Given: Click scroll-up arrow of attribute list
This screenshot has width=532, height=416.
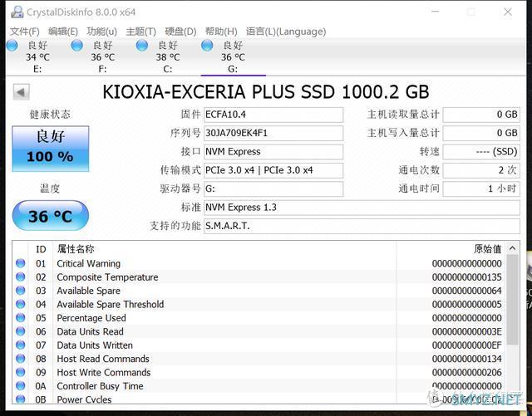Looking at the screenshot, I should 512,248.
